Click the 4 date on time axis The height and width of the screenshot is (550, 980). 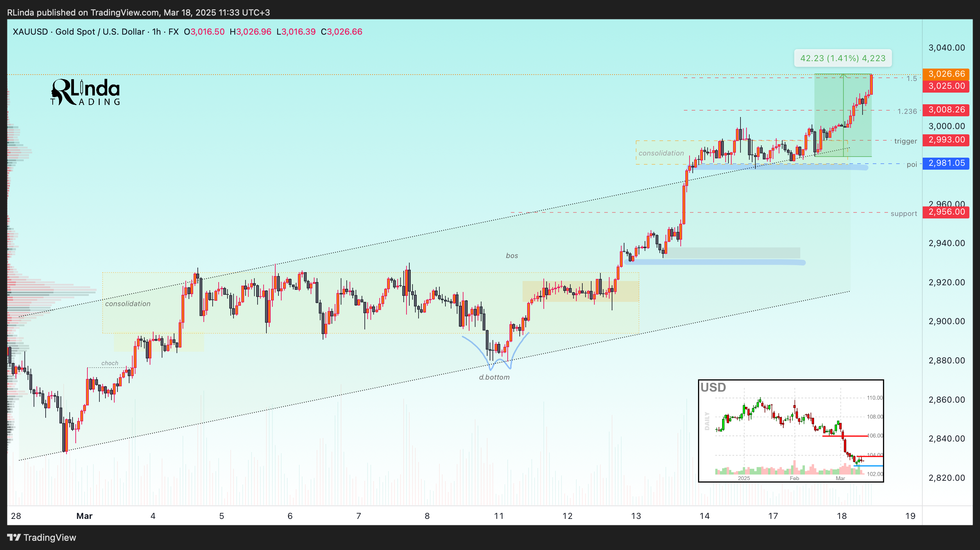(x=153, y=516)
